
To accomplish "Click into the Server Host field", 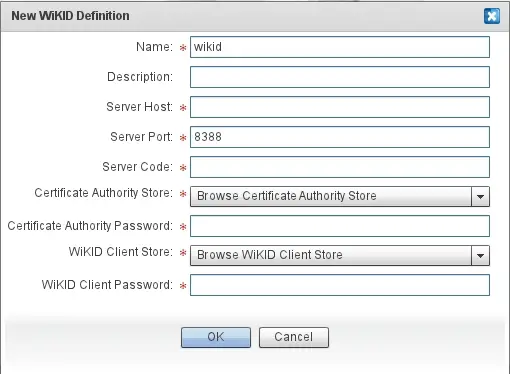I will (340, 107).
